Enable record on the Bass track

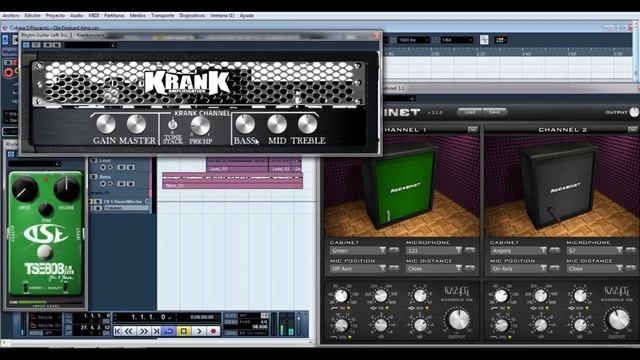(102, 184)
